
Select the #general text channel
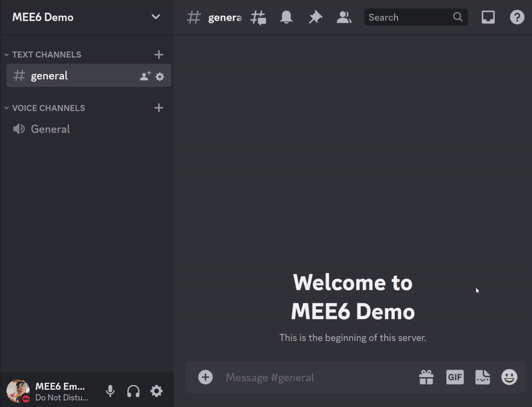[x=88, y=76]
